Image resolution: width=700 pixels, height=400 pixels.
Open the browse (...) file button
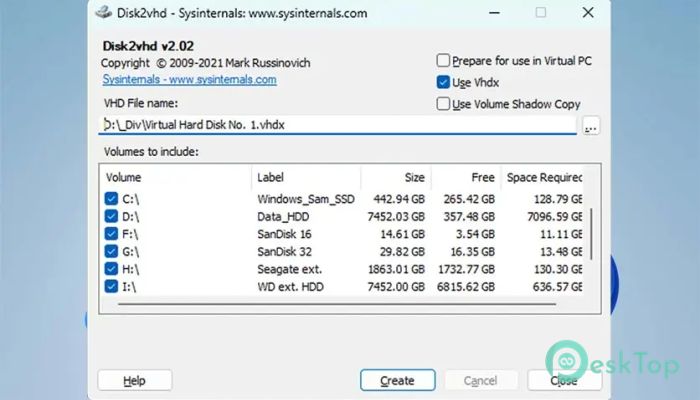coord(591,125)
